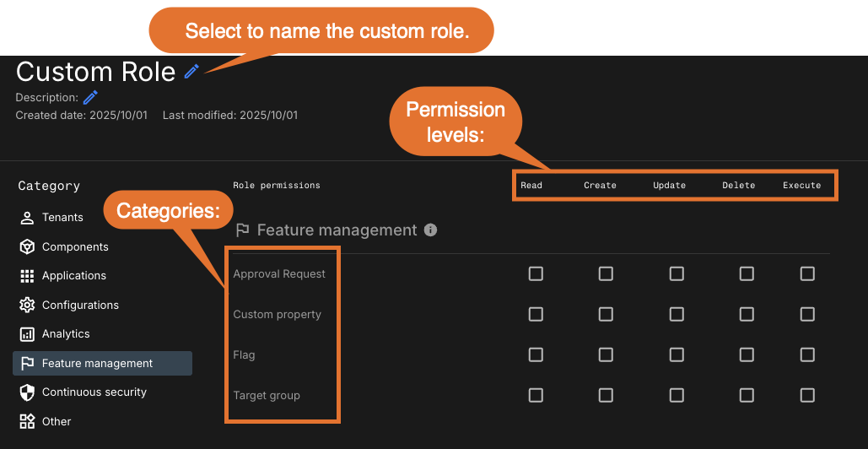Click the Configurations gear icon
The image size is (868, 449).
27,306
